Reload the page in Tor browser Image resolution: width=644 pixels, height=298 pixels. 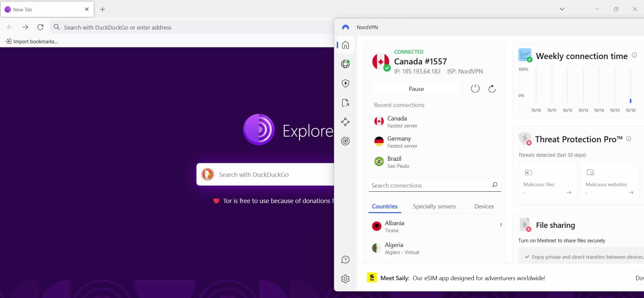pos(40,27)
